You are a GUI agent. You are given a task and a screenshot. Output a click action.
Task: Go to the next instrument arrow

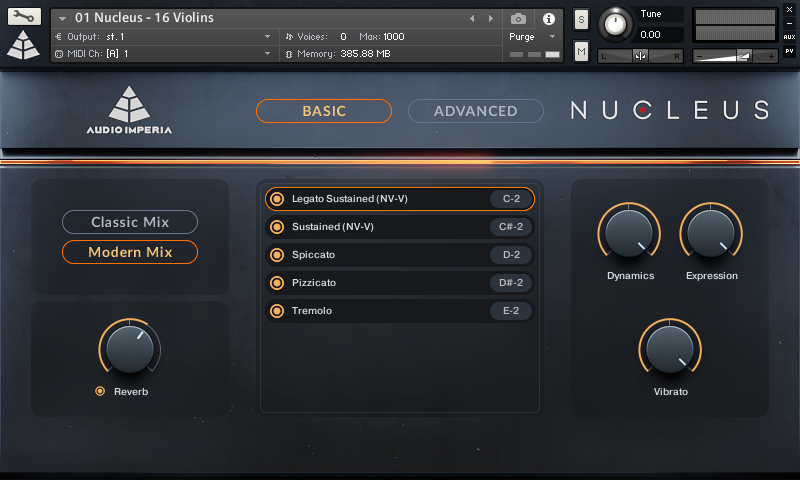[x=491, y=19]
